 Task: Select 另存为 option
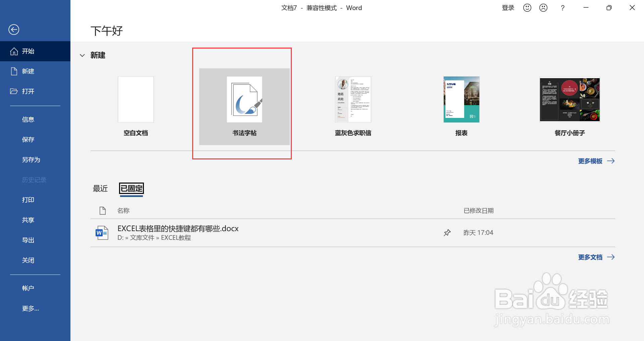[x=35, y=160]
